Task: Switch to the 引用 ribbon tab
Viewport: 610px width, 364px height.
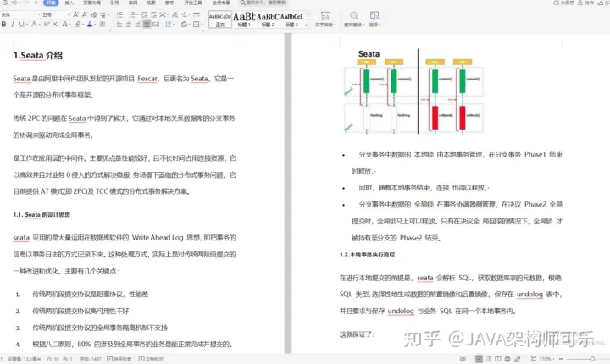Action: tap(114, 3)
